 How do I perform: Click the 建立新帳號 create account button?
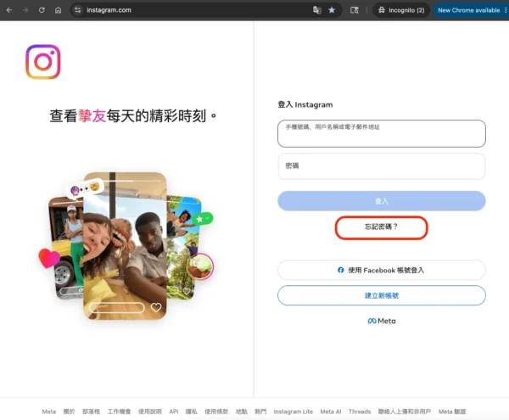[382, 295]
